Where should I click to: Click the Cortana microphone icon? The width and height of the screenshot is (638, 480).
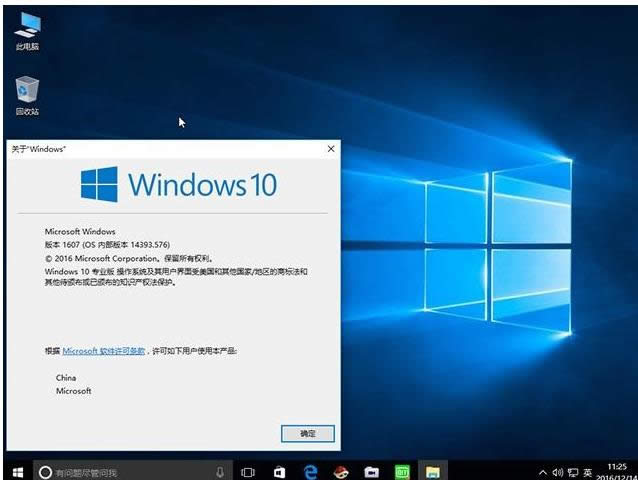point(220,471)
